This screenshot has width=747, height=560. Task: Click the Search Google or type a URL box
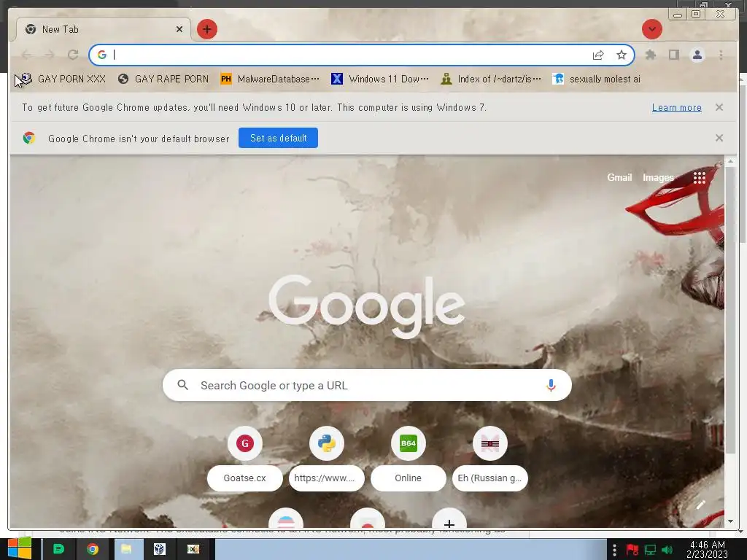tap(367, 385)
